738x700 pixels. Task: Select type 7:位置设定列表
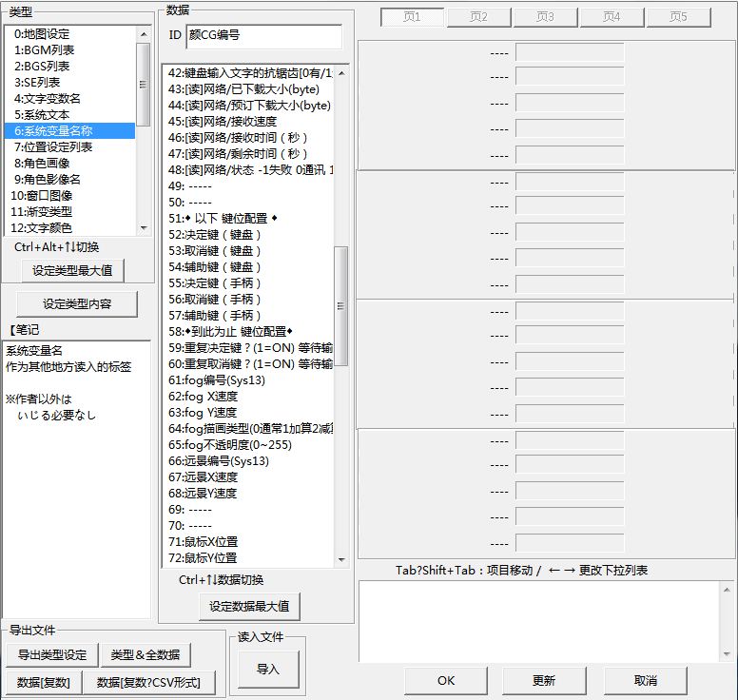69,146
